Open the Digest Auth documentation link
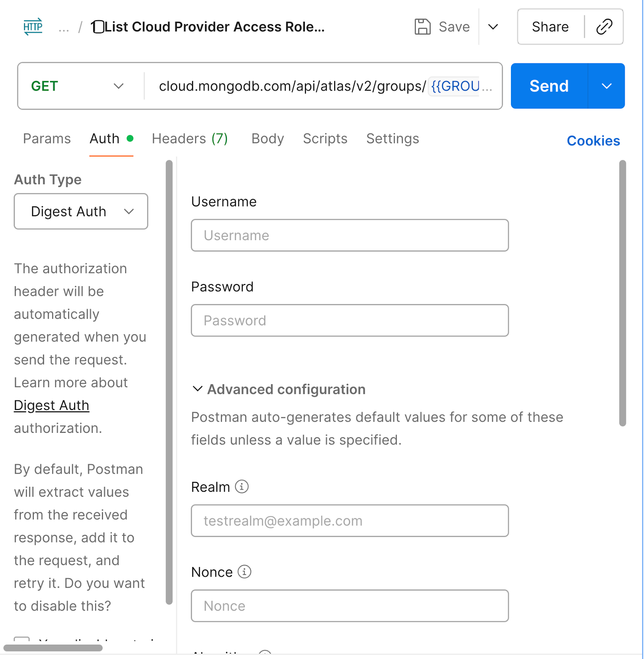644x659 pixels. 52,406
